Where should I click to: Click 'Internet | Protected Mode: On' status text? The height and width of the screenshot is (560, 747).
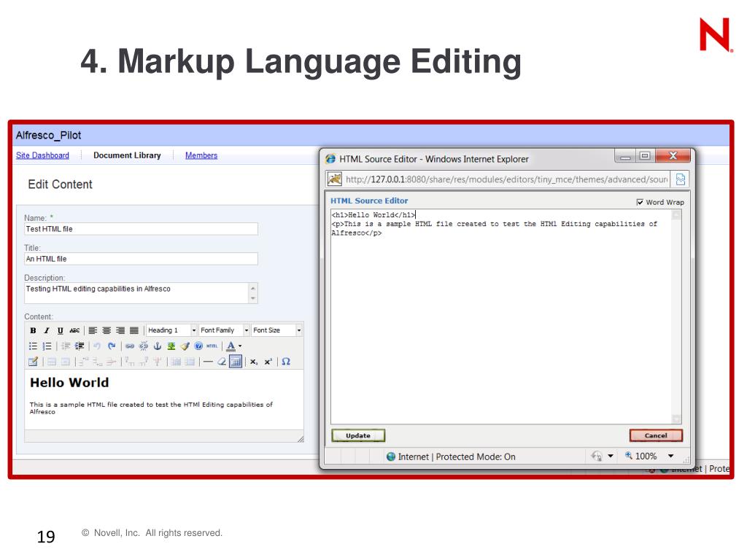pyautogui.click(x=457, y=456)
